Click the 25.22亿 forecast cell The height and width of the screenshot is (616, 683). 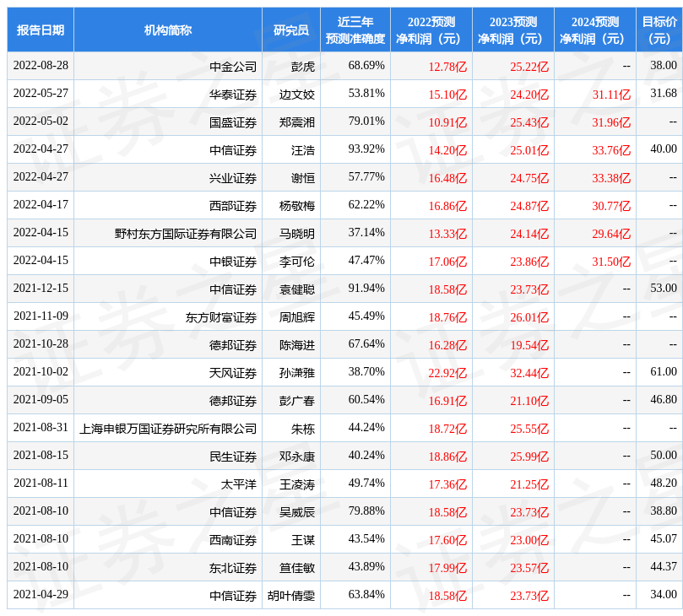click(x=529, y=67)
